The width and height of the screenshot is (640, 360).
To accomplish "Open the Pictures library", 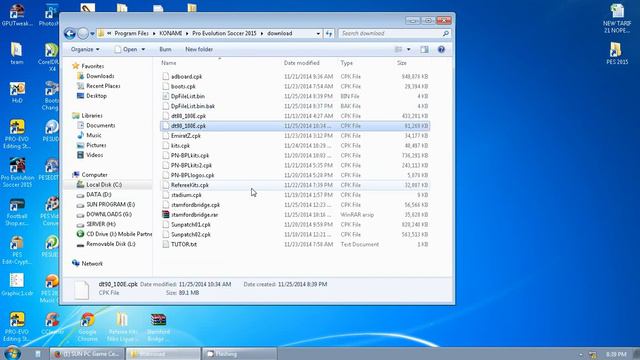I will pyautogui.click(x=96, y=145).
